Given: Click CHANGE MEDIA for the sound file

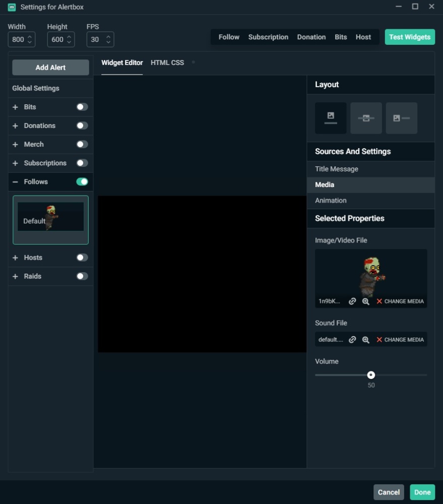Looking at the screenshot, I should pyautogui.click(x=404, y=340).
